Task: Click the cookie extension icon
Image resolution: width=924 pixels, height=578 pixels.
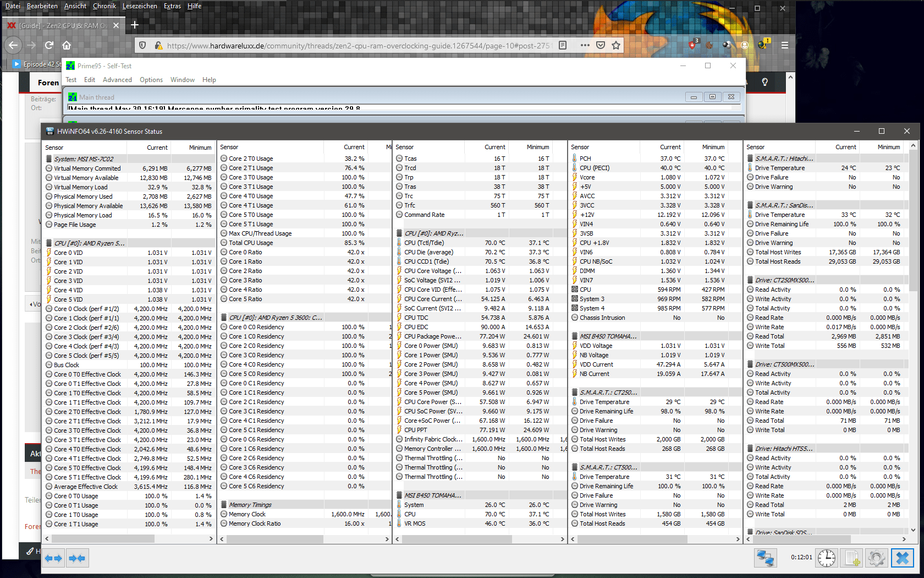Action: (x=710, y=45)
